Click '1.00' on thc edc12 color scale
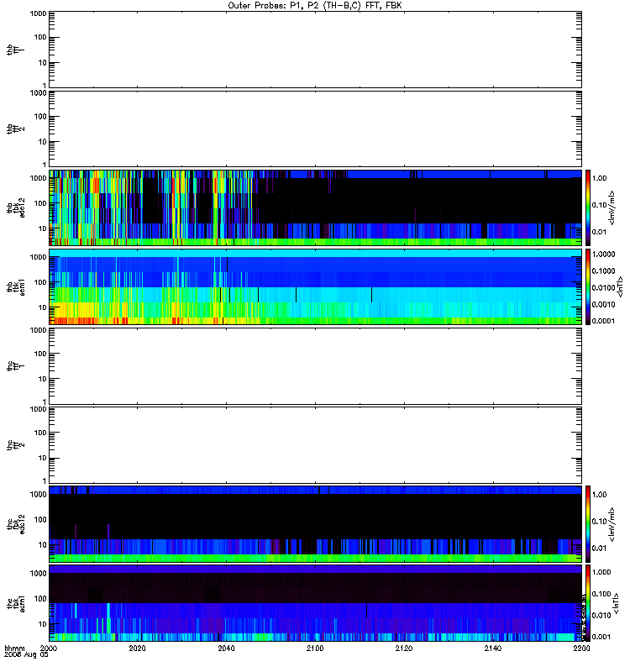This screenshot has height=672, width=630. coord(600,495)
